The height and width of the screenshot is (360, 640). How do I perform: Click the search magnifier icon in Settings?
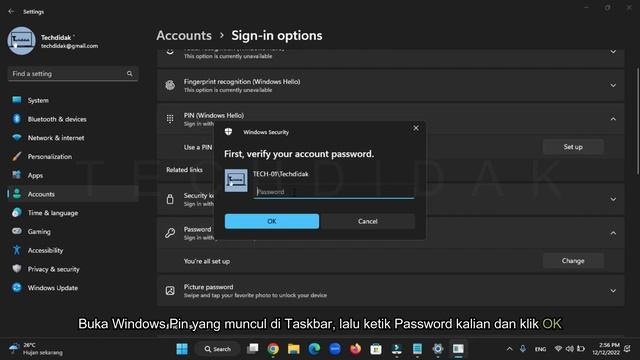point(129,74)
